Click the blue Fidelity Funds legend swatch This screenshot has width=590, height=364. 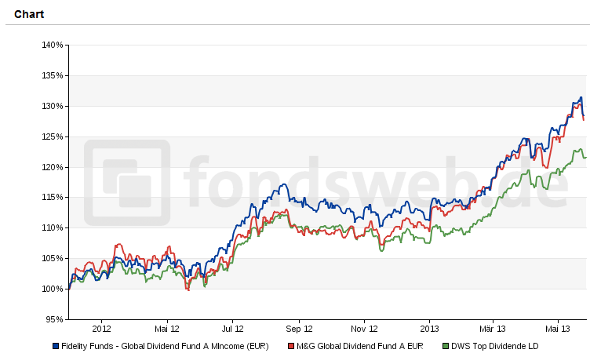[56, 346]
